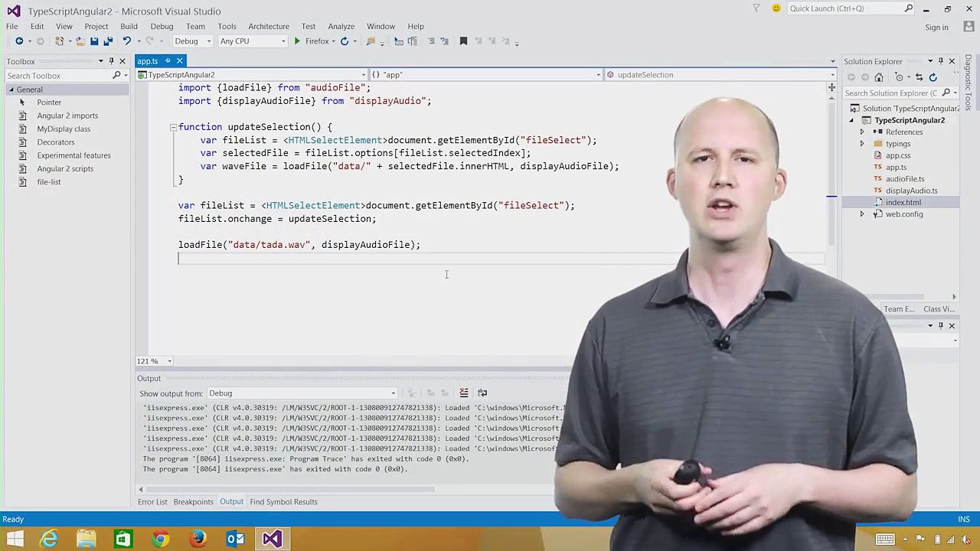
Task: Open the Any CPU platform dropdown
Action: pos(283,41)
